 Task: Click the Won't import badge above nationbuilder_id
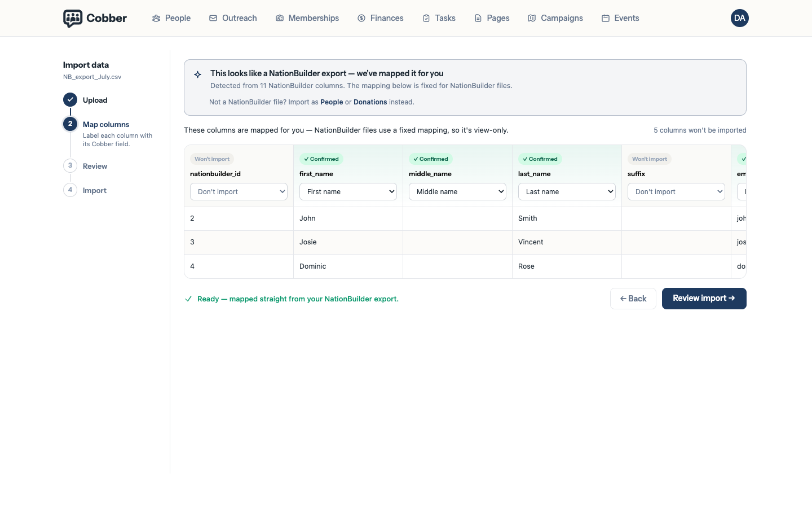[x=212, y=159]
